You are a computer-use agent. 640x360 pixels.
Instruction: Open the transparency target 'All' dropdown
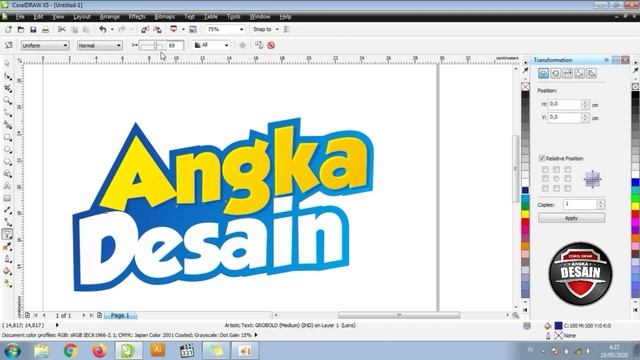(211, 45)
